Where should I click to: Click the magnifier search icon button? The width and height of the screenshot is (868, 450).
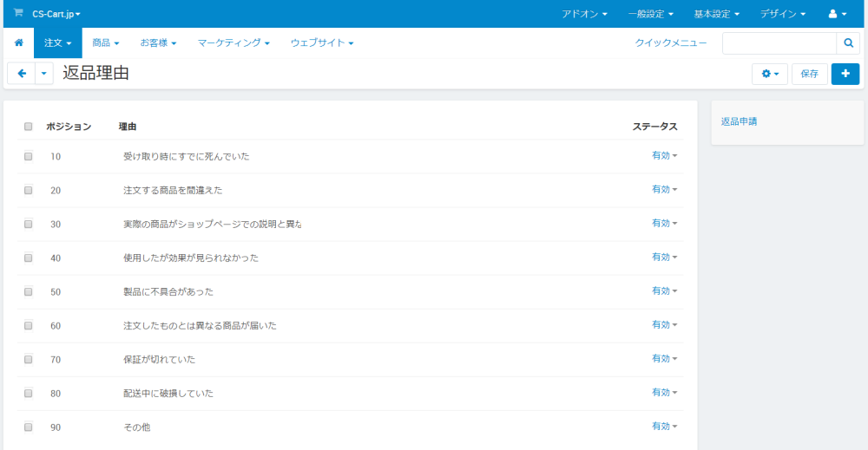[848, 42]
